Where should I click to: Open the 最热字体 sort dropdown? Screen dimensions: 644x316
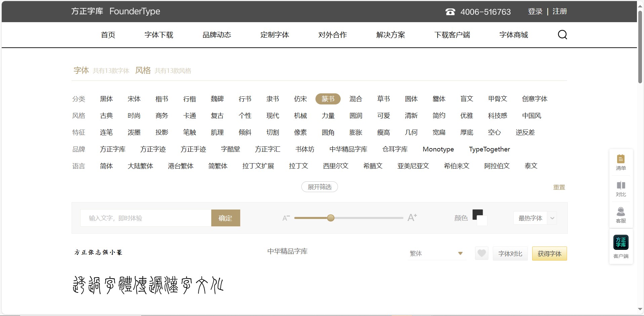click(x=535, y=218)
